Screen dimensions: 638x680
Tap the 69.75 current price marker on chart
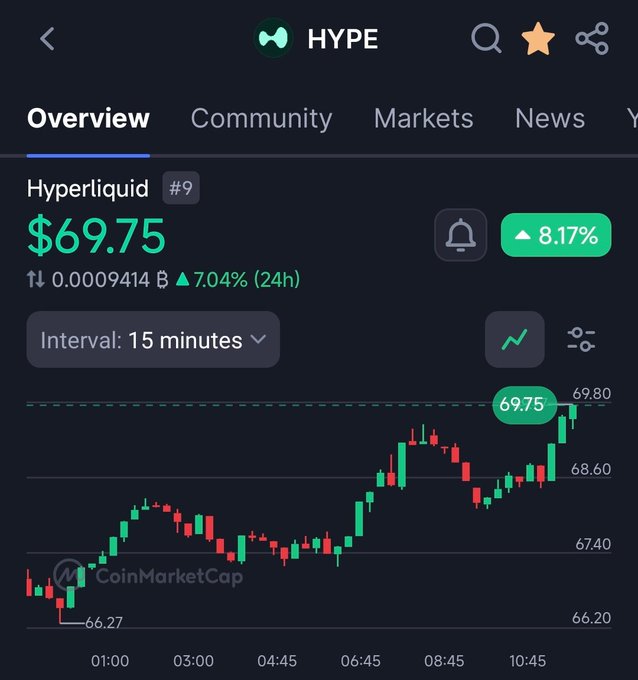pyautogui.click(x=524, y=405)
